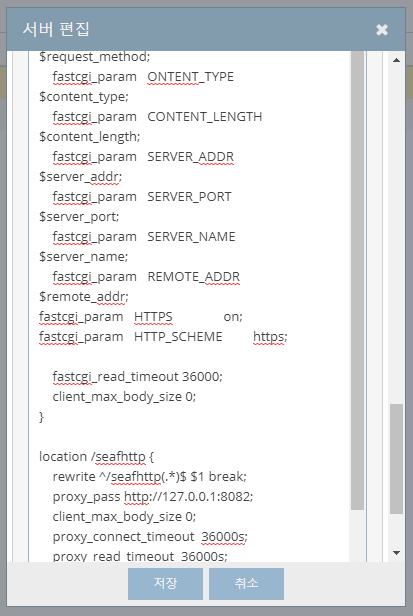Click the '$server_addr;' line
This screenshot has height=616, width=413.
point(81,177)
